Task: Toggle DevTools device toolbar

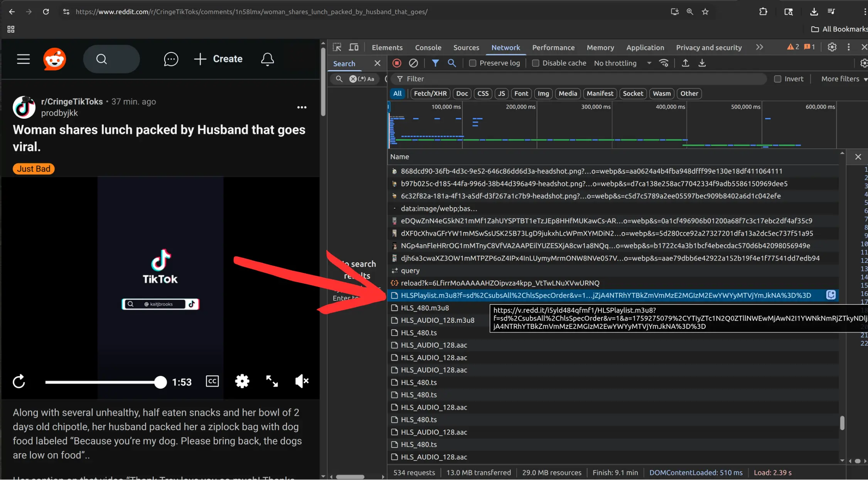Action: tap(354, 47)
